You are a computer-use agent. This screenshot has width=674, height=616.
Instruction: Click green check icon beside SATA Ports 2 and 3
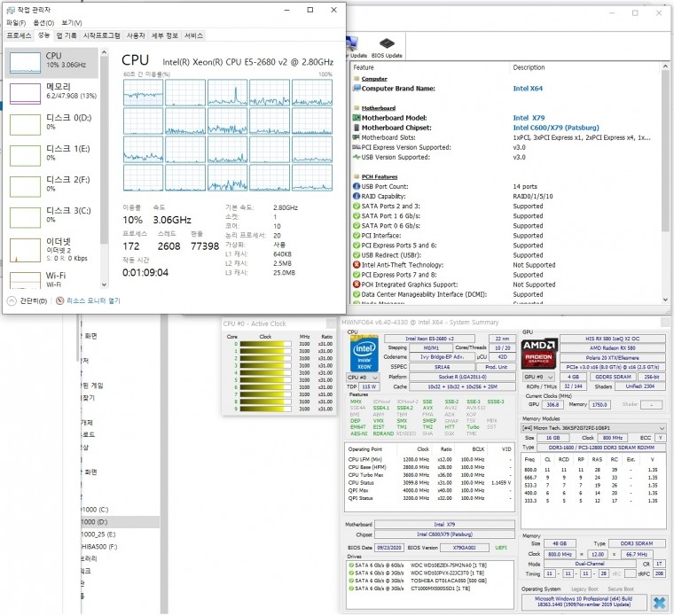click(357, 207)
